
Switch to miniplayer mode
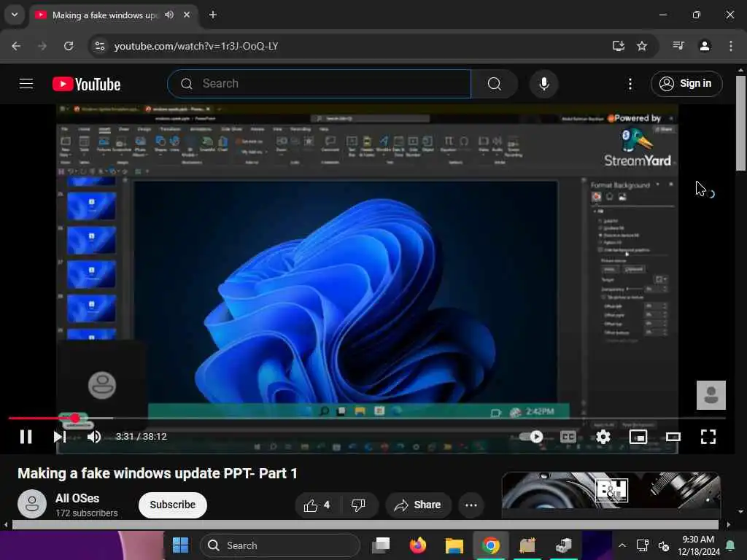point(638,437)
